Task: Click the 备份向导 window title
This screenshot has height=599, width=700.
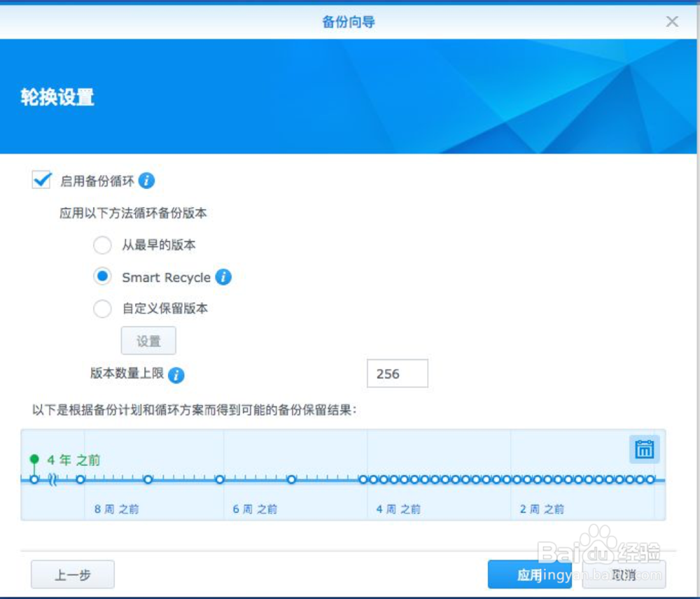Action: [x=349, y=22]
